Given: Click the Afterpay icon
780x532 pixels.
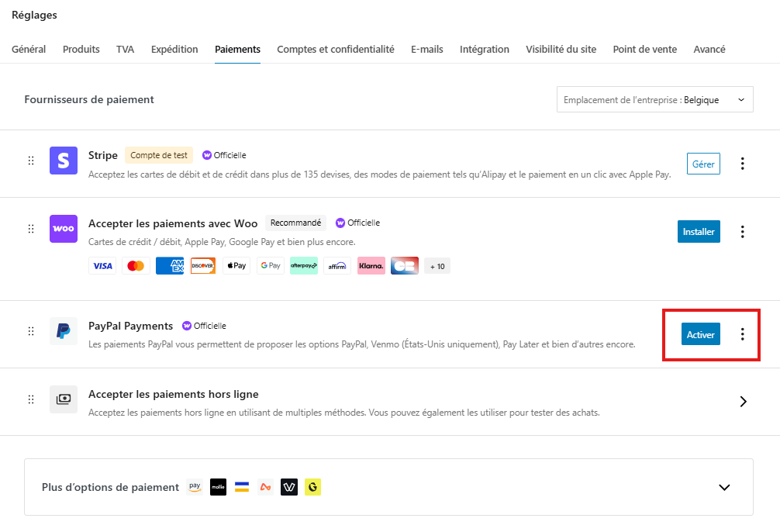Looking at the screenshot, I should coord(304,266).
